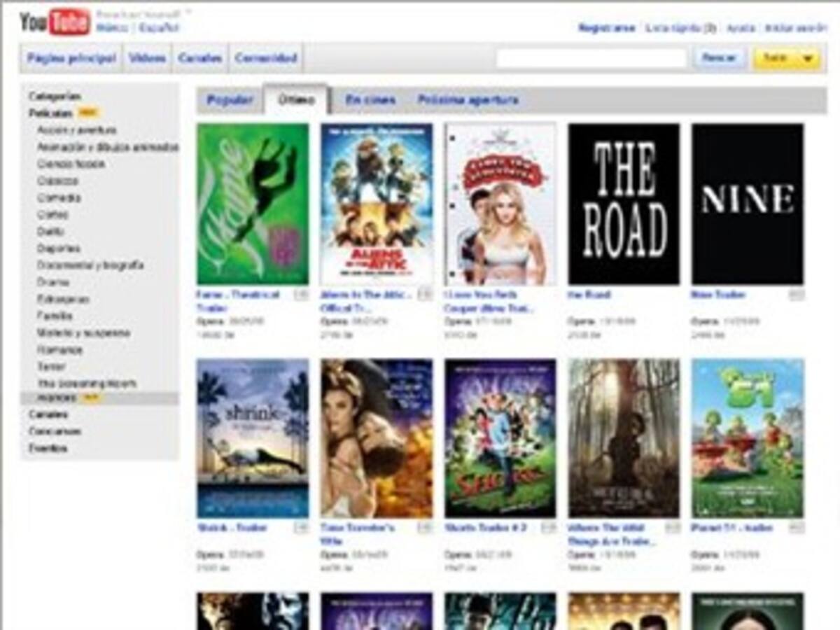Choose Animación y dibujos animados category
The width and height of the screenshot is (840, 630).
pos(108,147)
